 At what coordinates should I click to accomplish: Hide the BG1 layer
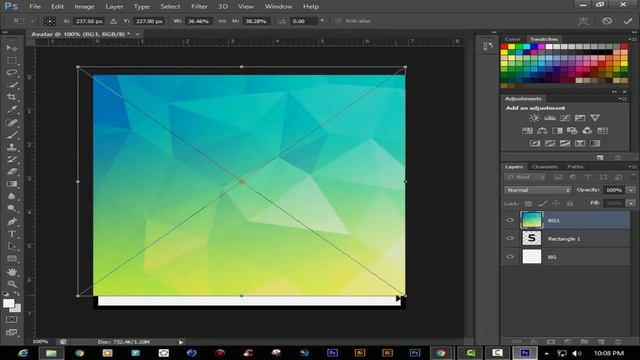(510, 220)
